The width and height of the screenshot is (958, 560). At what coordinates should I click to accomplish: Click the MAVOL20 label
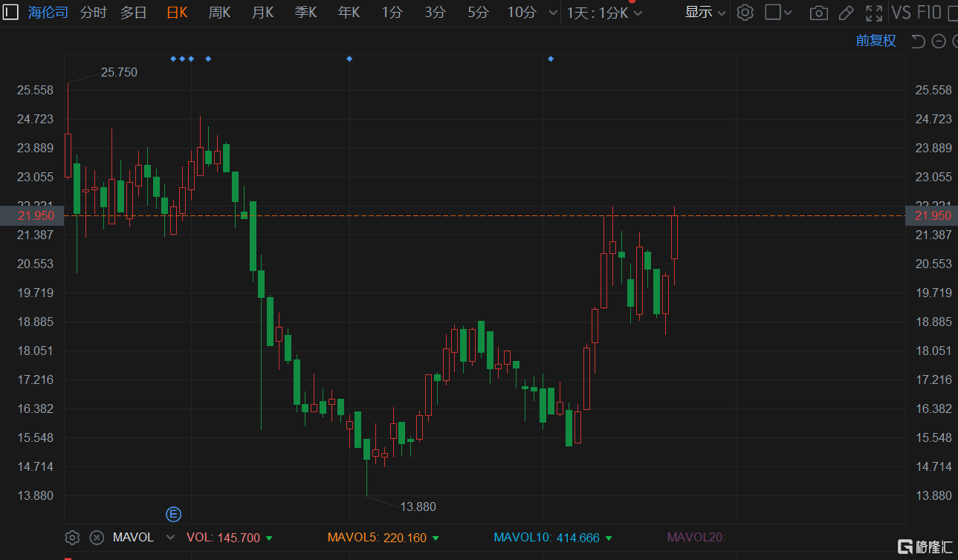tap(696, 538)
